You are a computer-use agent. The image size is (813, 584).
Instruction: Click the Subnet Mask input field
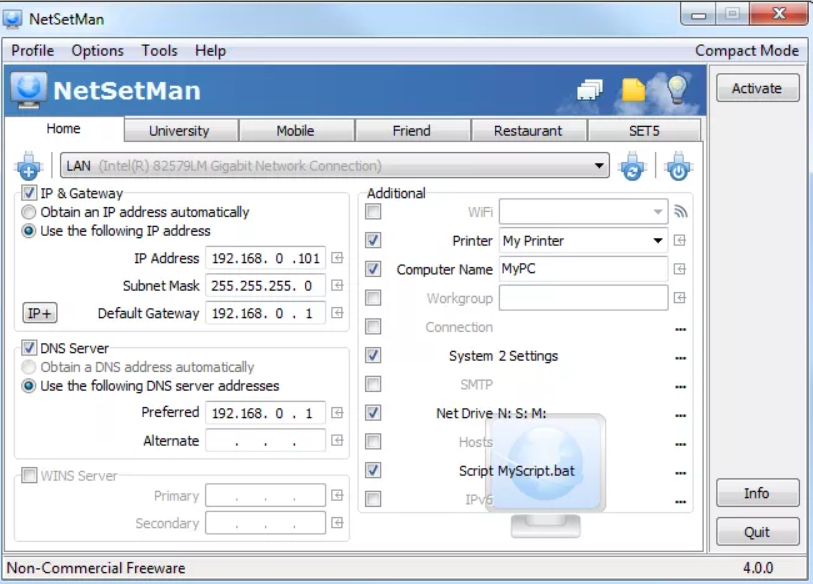coord(264,285)
